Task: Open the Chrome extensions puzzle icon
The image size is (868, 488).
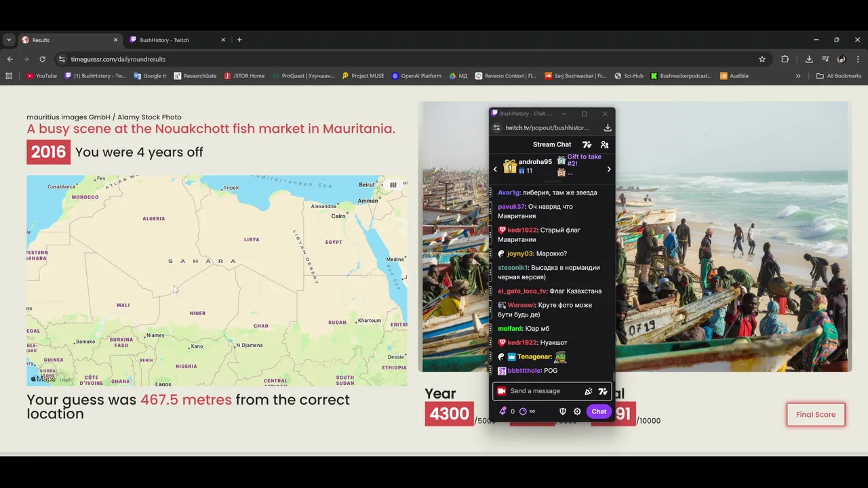Action: point(785,59)
